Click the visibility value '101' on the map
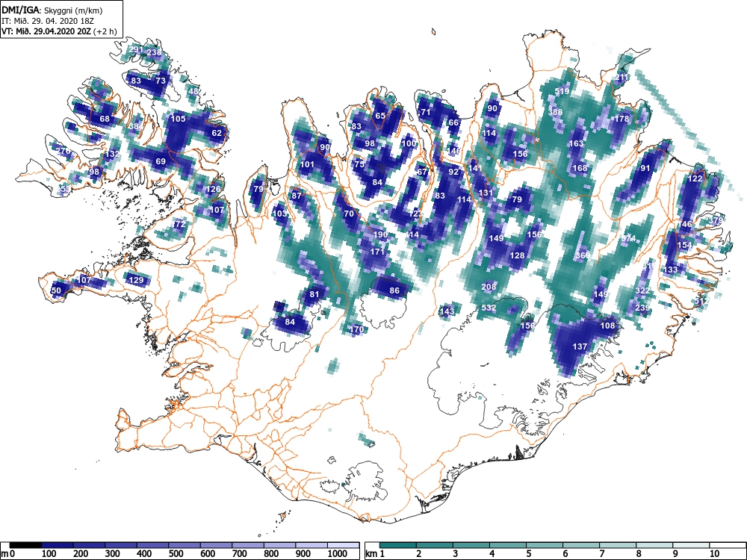The image size is (747, 560). tap(307, 164)
